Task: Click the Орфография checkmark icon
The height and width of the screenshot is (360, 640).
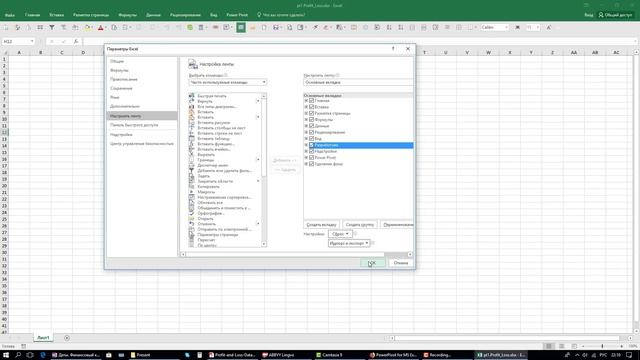Action: coord(191,213)
